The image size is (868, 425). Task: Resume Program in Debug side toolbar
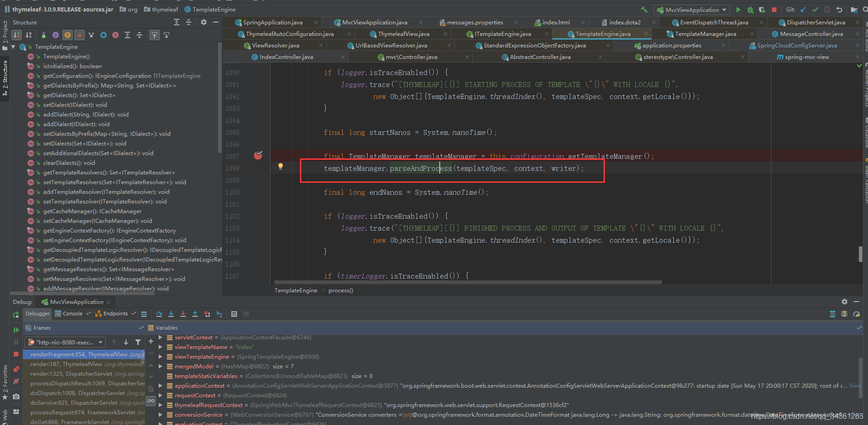pos(16,330)
